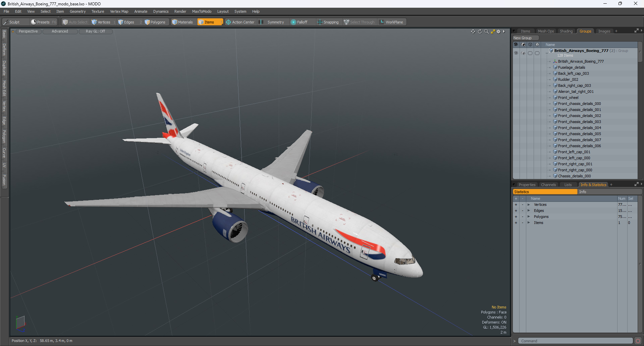Open the Render menu

[x=180, y=11]
